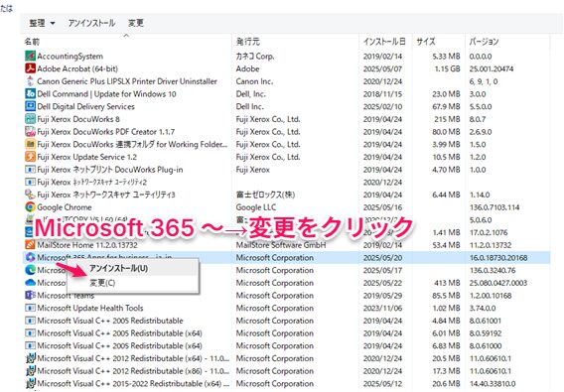This screenshot has height=392, width=564.
Task: Click the Google Chrome icon
Action: pyautogui.click(x=30, y=206)
